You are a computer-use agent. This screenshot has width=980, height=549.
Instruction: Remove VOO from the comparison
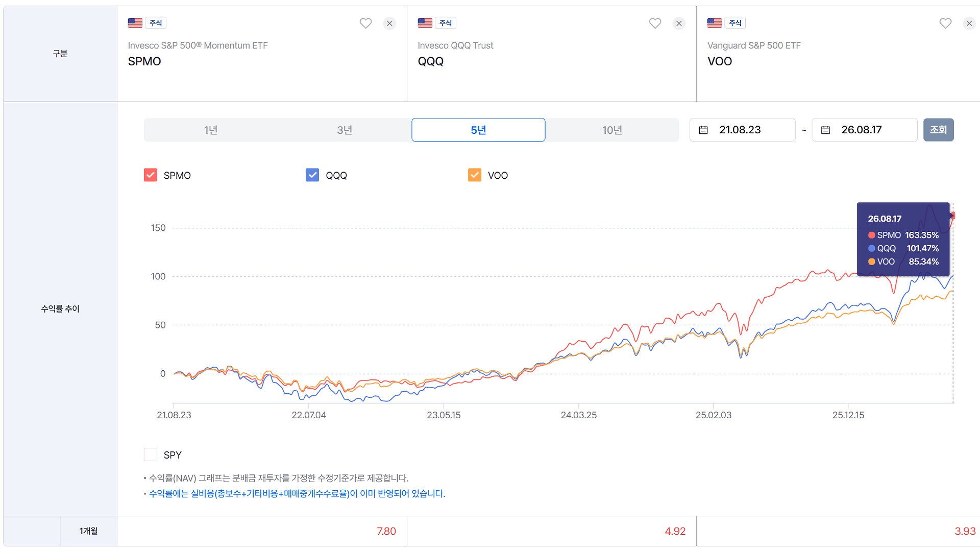pos(969,23)
